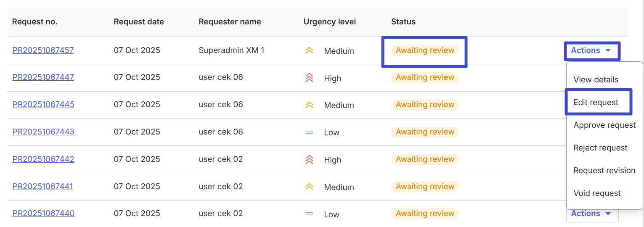The image size is (644, 227).
Task: Click the Urgency level column header
Action: [x=329, y=22]
